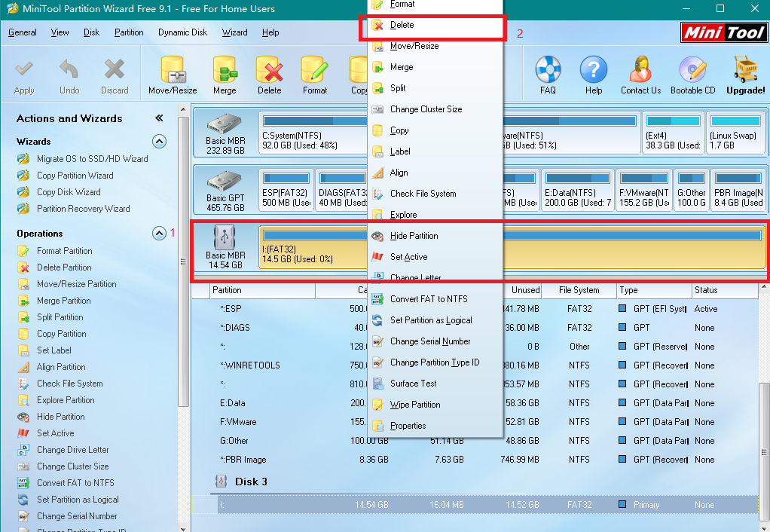Screen dimensions: 770x532
Task: Choose Split from the context menu
Action: pyautogui.click(x=435, y=88)
